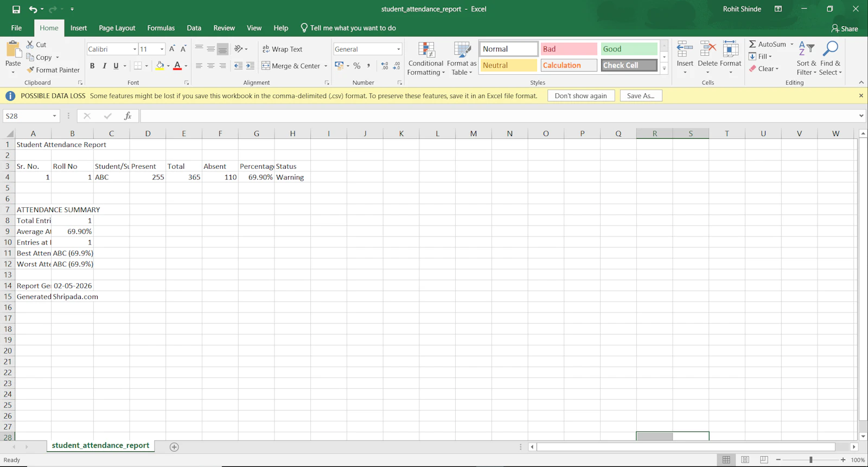Switch to the Page Layout tab
This screenshot has width=868, height=467.
pos(117,28)
